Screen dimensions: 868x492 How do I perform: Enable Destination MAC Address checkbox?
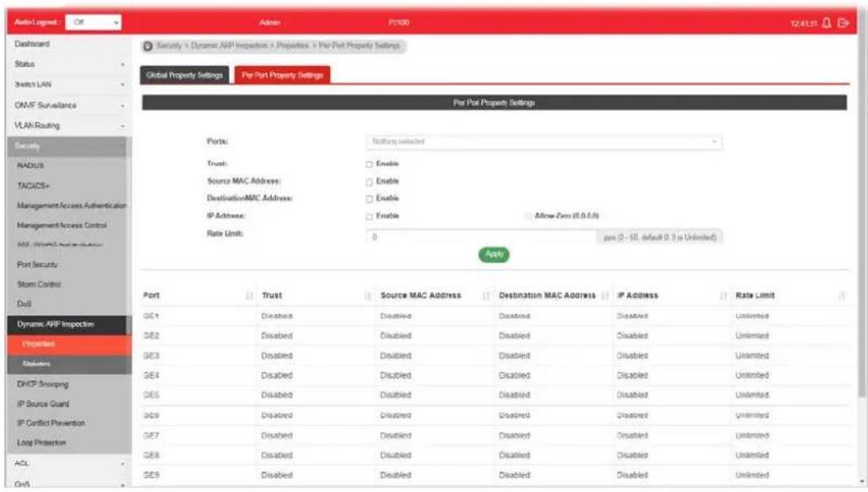tap(369, 199)
